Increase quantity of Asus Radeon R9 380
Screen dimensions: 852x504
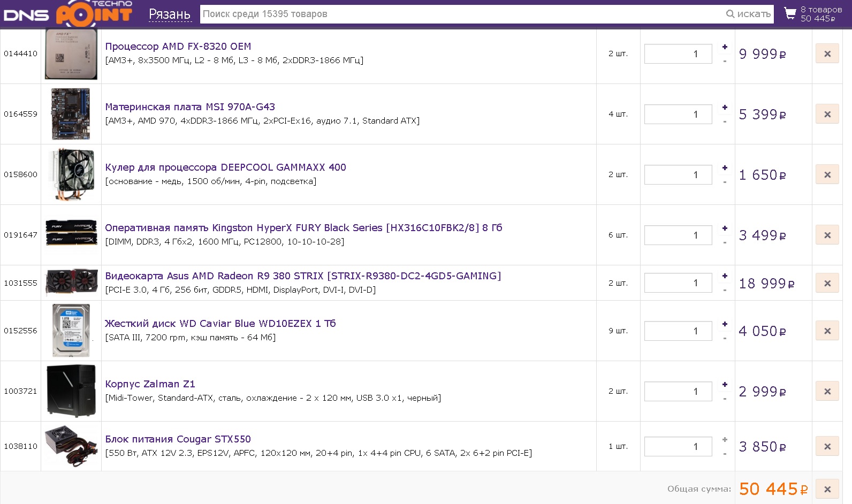(x=725, y=276)
